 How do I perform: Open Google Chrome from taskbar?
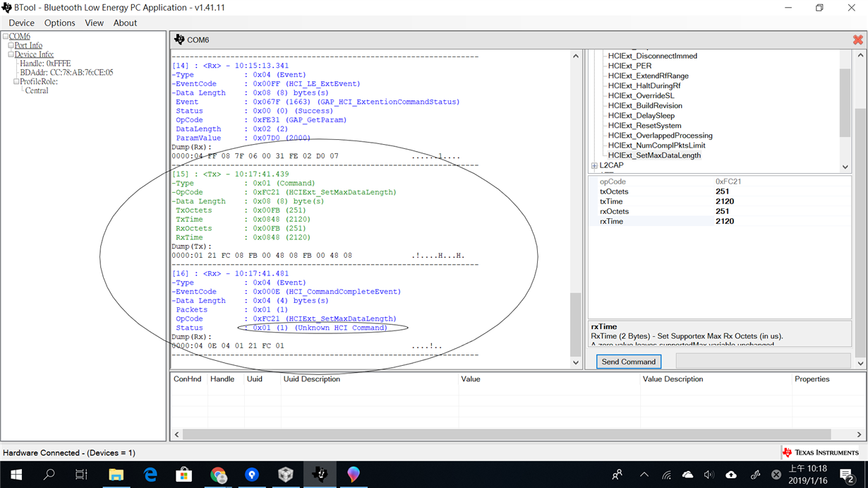pos(218,475)
